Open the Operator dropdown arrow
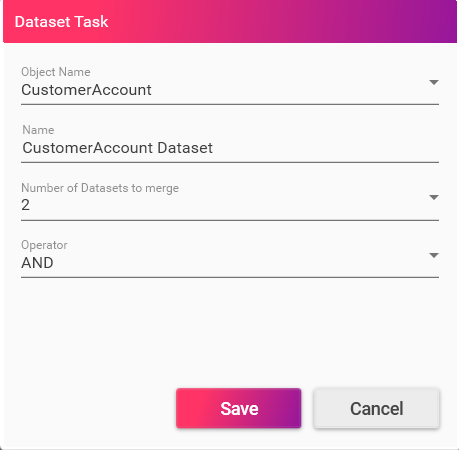 tap(433, 255)
